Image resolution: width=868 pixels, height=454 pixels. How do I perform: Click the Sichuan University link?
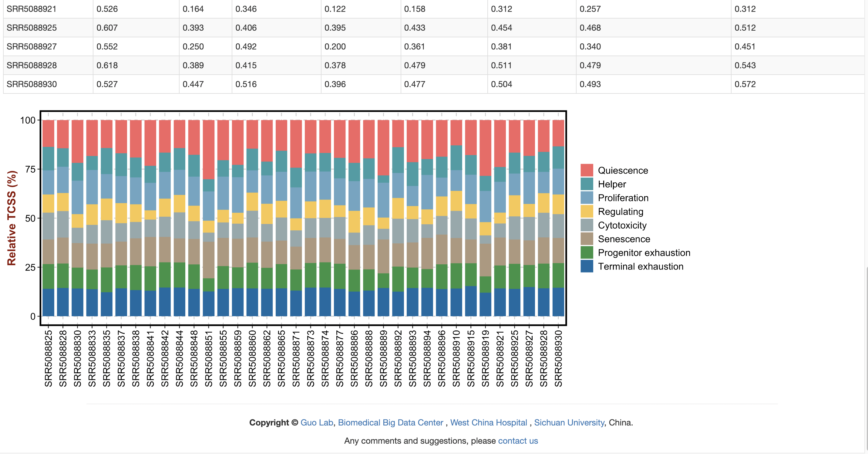click(x=569, y=422)
